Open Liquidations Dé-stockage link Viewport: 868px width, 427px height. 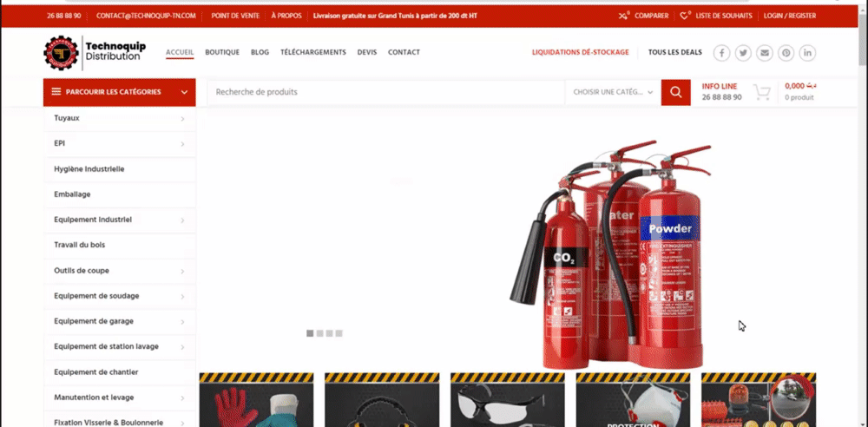point(580,53)
